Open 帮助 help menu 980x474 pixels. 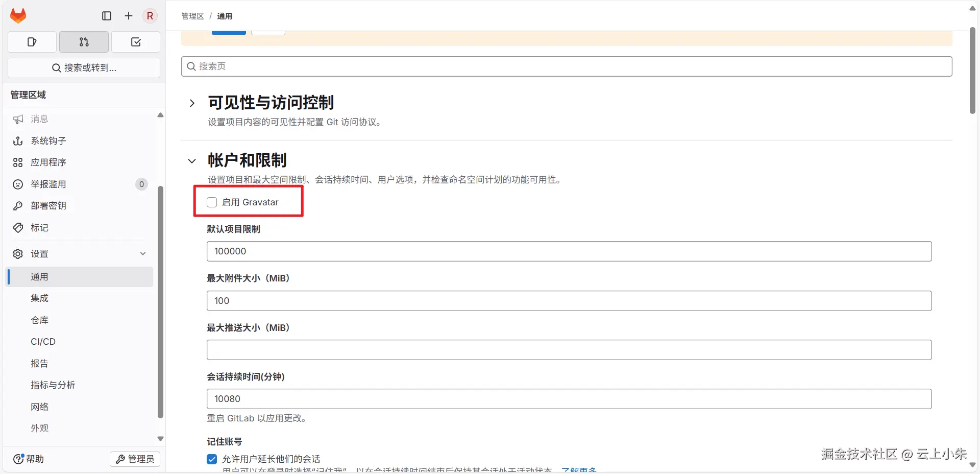click(x=29, y=459)
